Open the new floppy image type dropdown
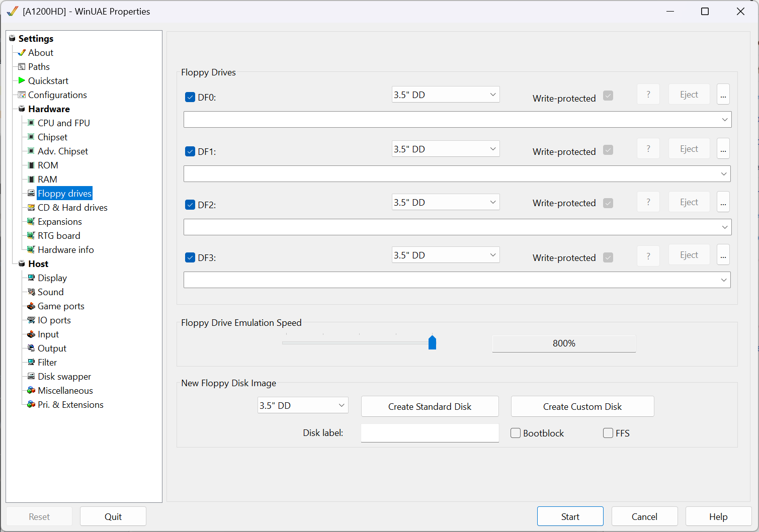 click(x=303, y=405)
